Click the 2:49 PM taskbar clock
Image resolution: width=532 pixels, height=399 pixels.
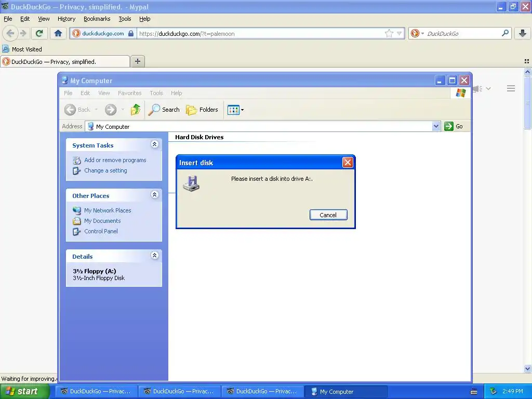[x=513, y=391]
